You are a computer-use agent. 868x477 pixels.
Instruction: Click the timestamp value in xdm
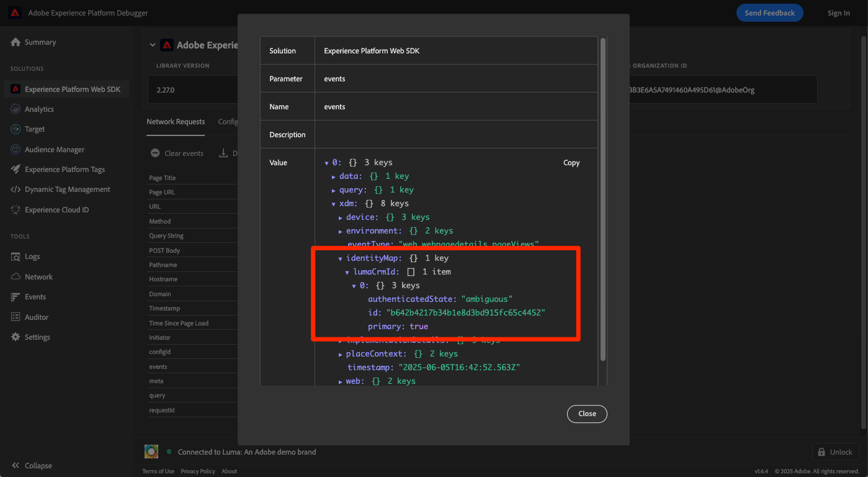pos(459,367)
